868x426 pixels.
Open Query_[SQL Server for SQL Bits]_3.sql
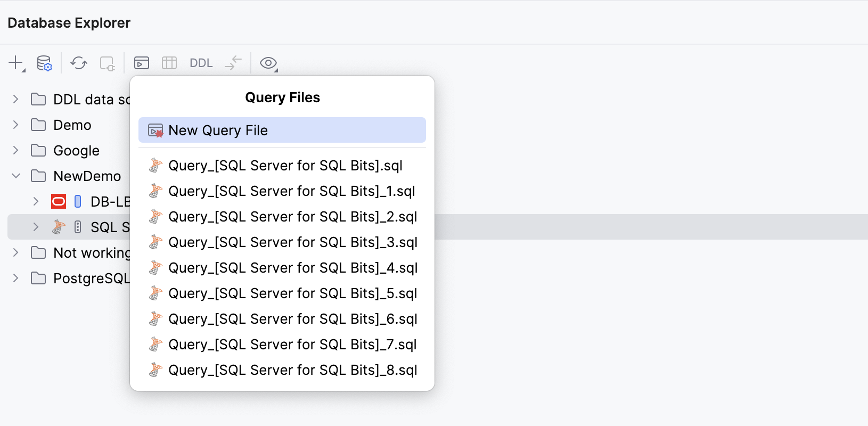(292, 242)
